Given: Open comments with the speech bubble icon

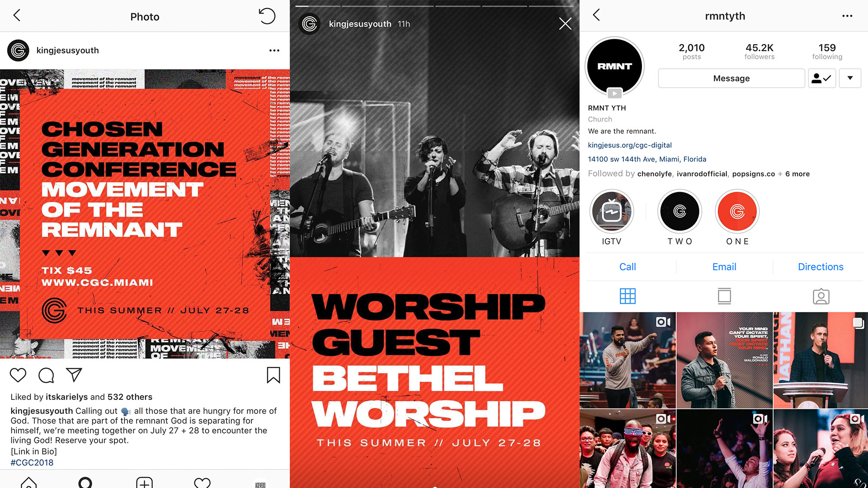Looking at the screenshot, I should (x=46, y=375).
